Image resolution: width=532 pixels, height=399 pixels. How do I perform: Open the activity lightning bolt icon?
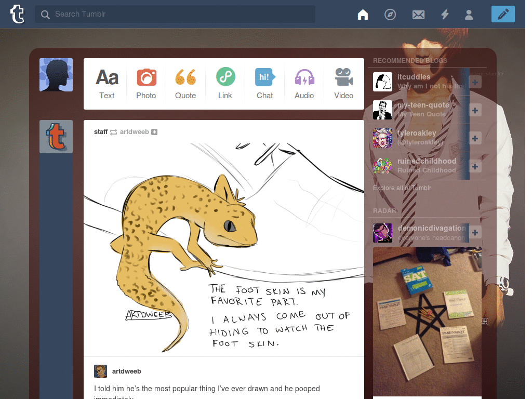click(x=445, y=14)
